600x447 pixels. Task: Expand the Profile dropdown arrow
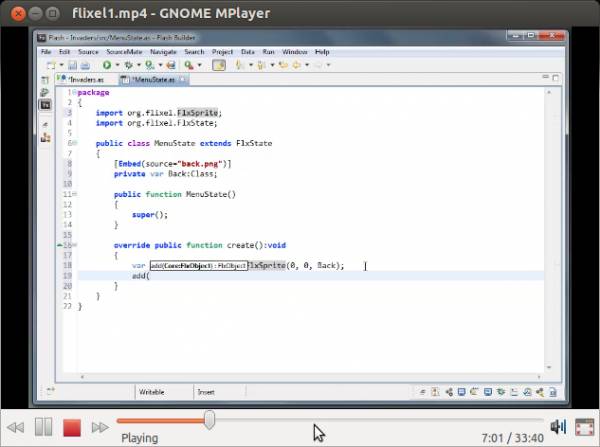point(160,65)
